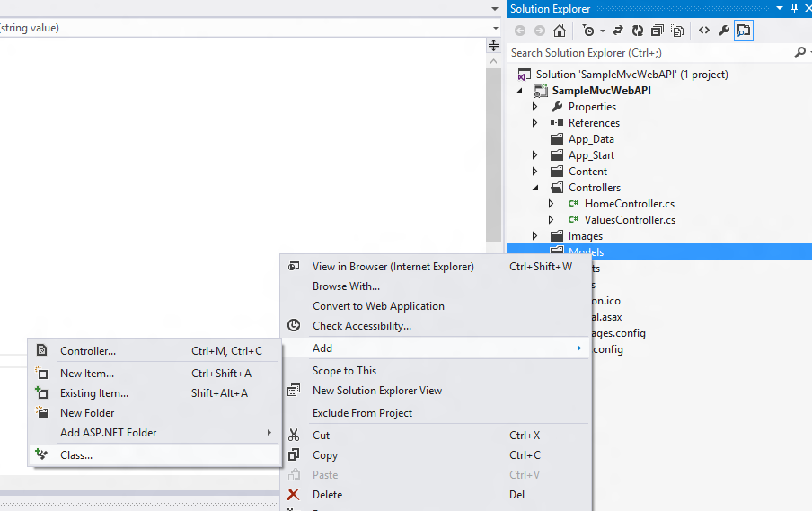The image size is (812, 511).
Task: Choose Check Accessibility... menu entry
Action: point(434,326)
